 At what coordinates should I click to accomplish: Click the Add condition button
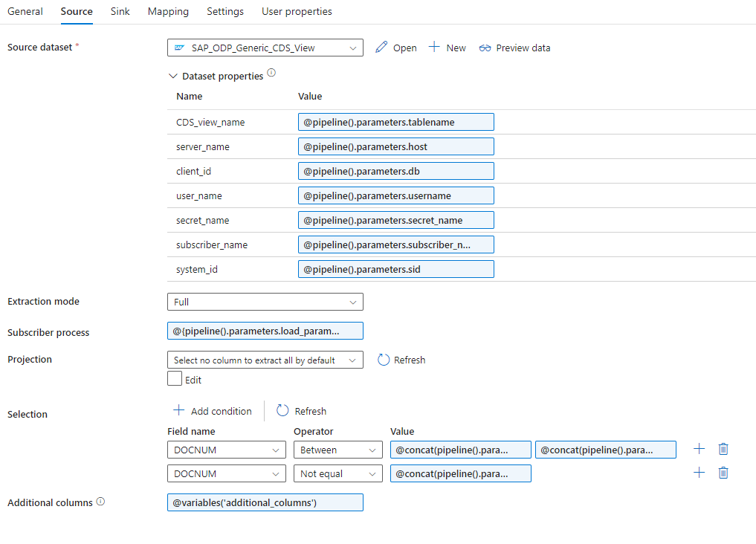(213, 411)
